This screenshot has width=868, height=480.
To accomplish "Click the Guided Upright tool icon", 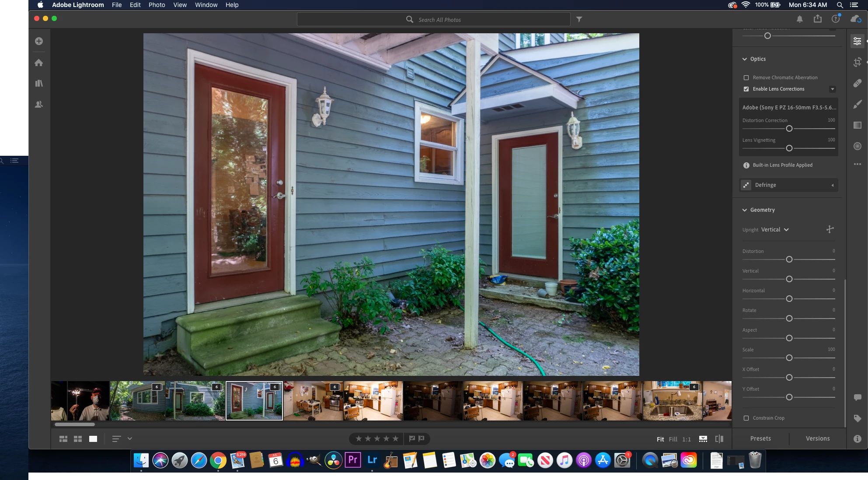I will click(830, 229).
